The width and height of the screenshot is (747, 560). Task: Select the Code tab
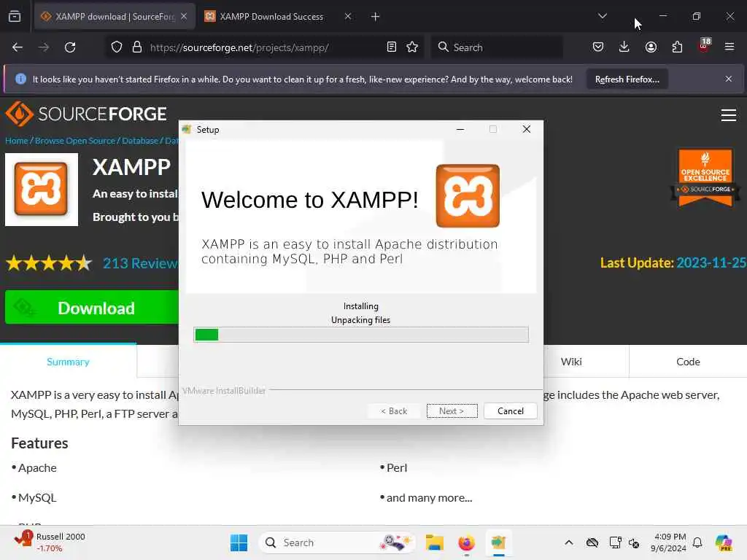click(x=688, y=362)
